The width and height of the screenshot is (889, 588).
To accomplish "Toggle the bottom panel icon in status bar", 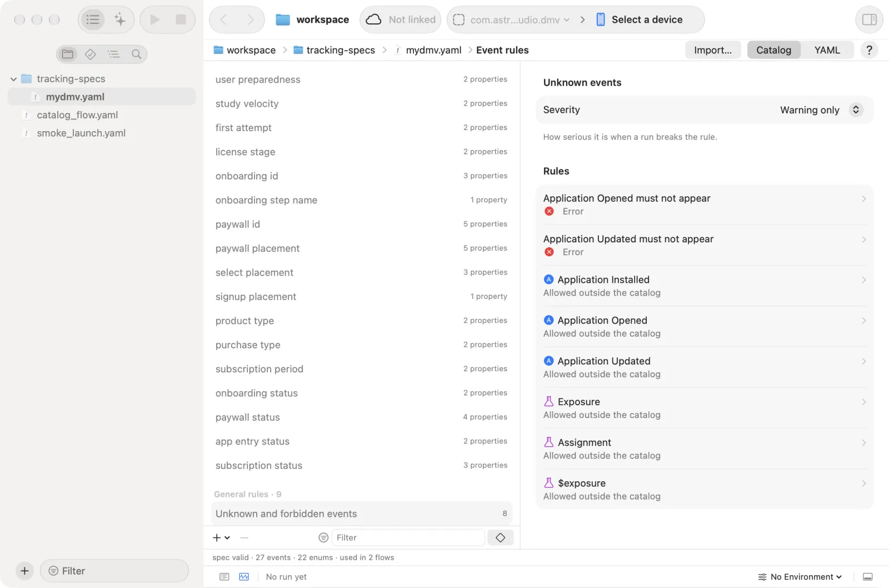I will pos(868,577).
